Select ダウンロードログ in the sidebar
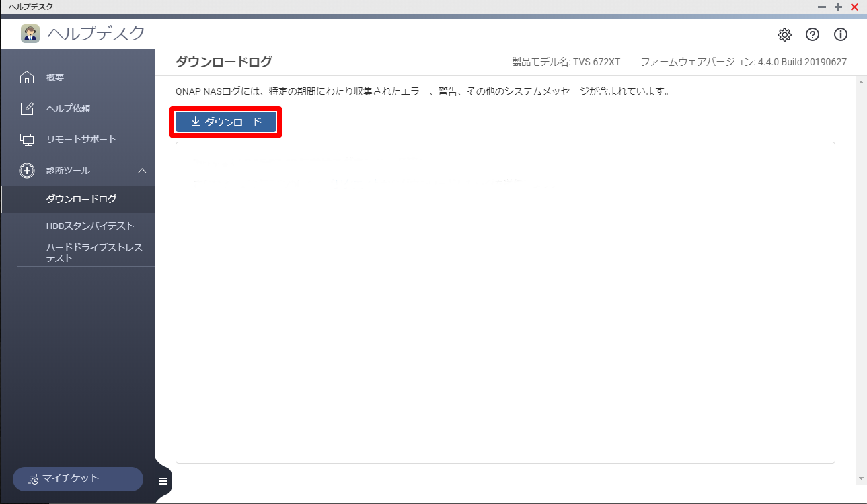 coord(77,199)
